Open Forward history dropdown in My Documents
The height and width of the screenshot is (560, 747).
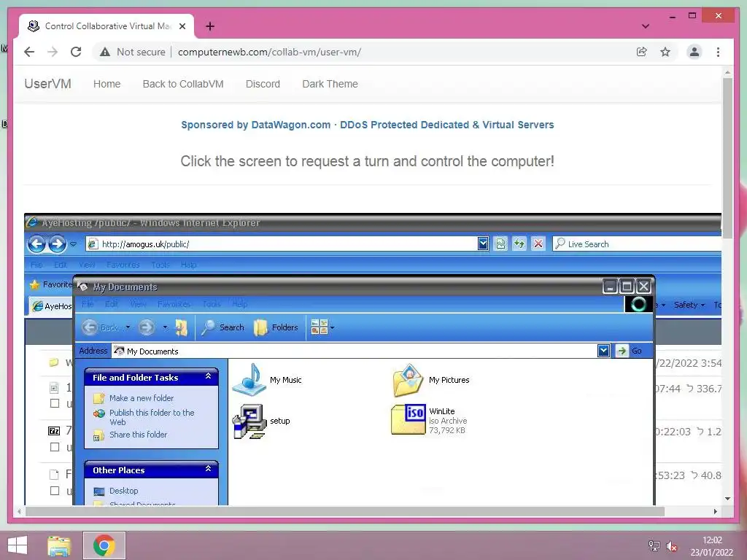pos(166,327)
